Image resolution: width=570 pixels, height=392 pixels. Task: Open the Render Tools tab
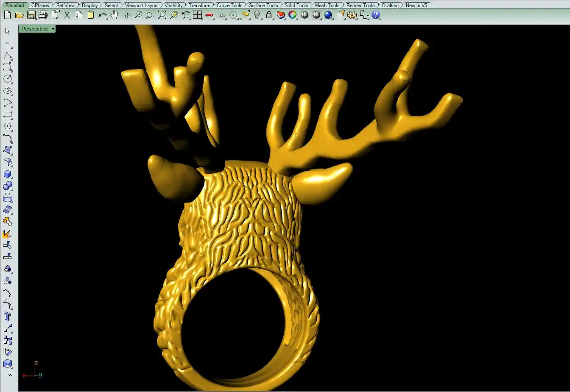[360, 6]
